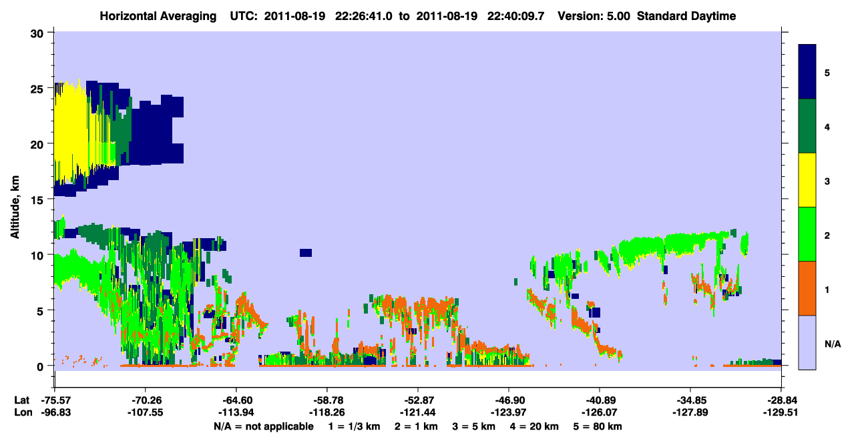Click the altitude tick label '10'
This screenshot has height=445, width=868.
pyautogui.click(x=39, y=255)
